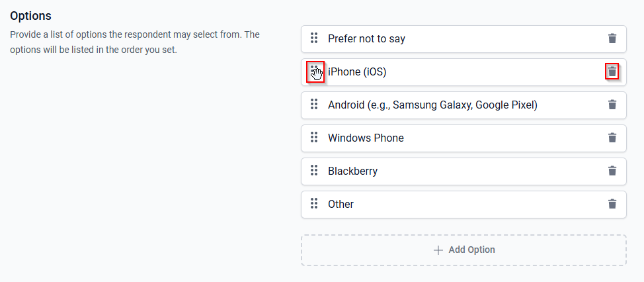Click drag handle beside Other option

314,203
